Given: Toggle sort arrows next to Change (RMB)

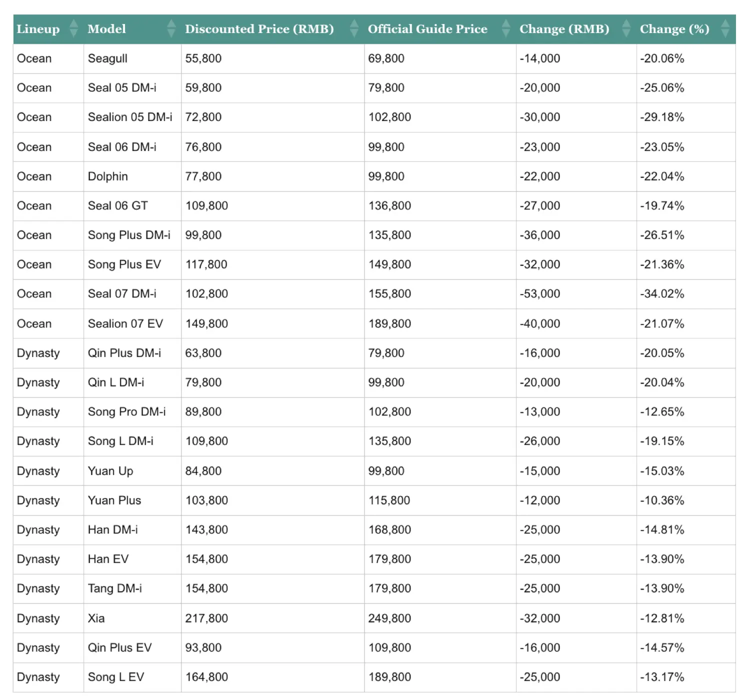Looking at the screenshot, I should [626, 29].
